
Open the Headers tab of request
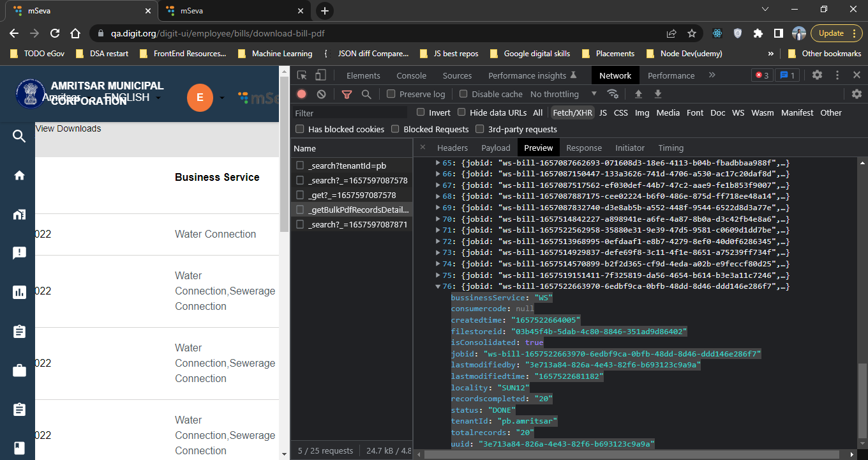click(x=452, y=148)
